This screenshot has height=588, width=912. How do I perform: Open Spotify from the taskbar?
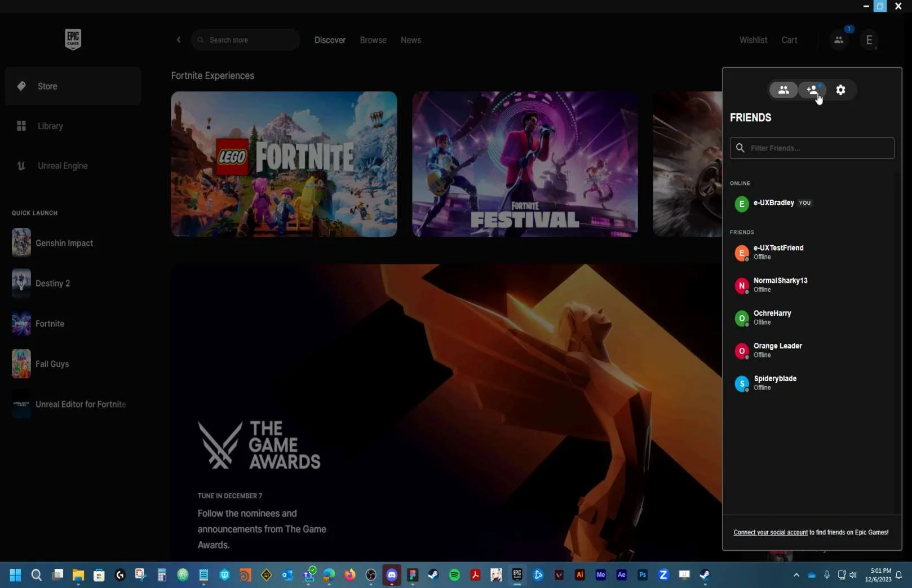[454, 575]
